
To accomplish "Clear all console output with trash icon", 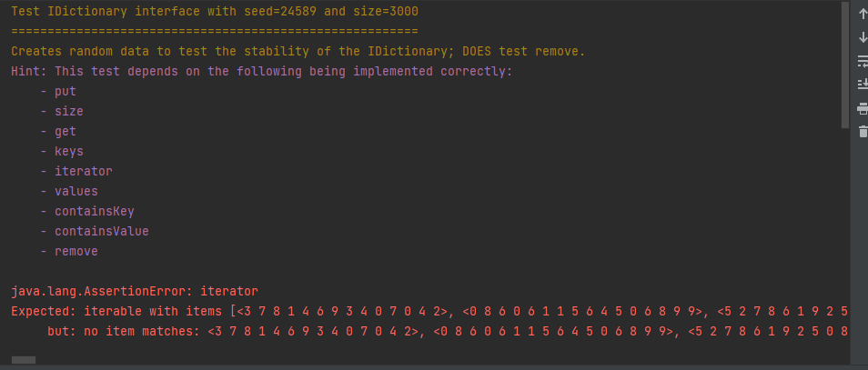I will pyautogui.click(x=863, y=132).
